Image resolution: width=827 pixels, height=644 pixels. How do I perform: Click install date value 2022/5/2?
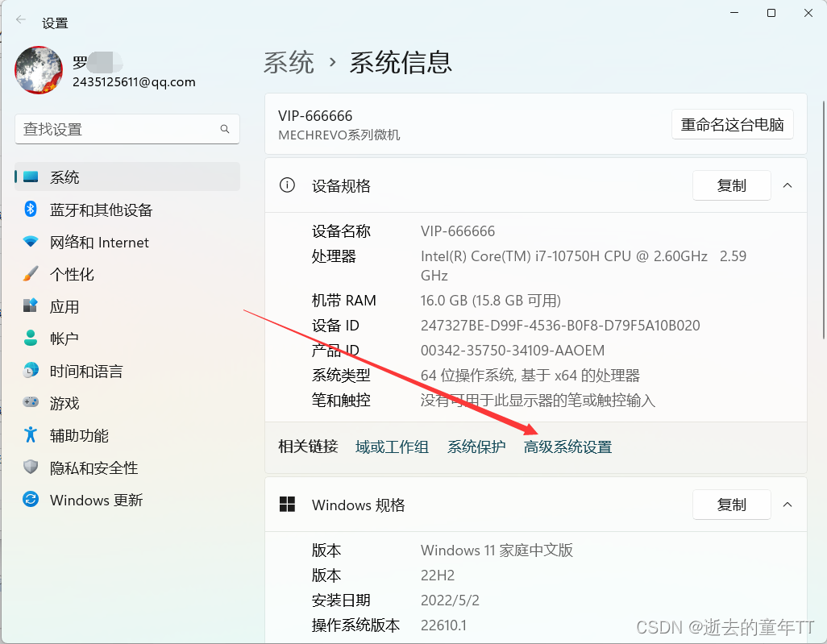coord(450,600)
